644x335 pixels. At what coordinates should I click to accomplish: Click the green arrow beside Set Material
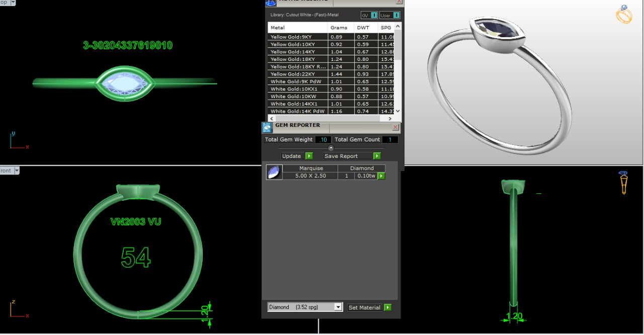click(387, 307)
